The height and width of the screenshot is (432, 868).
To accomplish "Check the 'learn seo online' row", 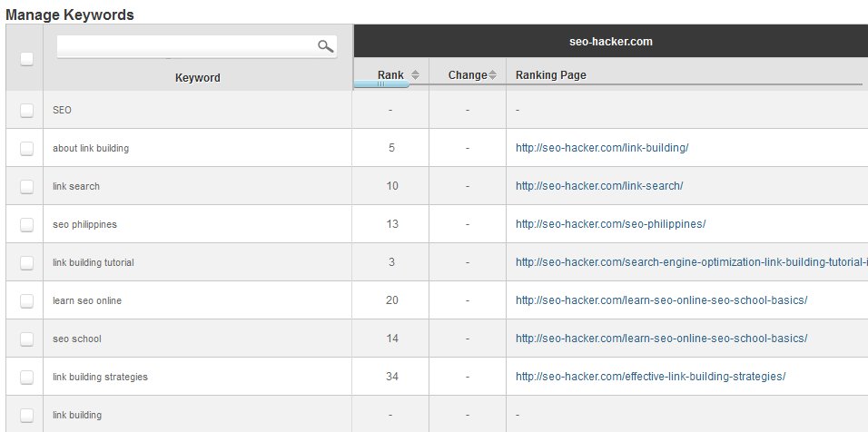I will point(26,300).
